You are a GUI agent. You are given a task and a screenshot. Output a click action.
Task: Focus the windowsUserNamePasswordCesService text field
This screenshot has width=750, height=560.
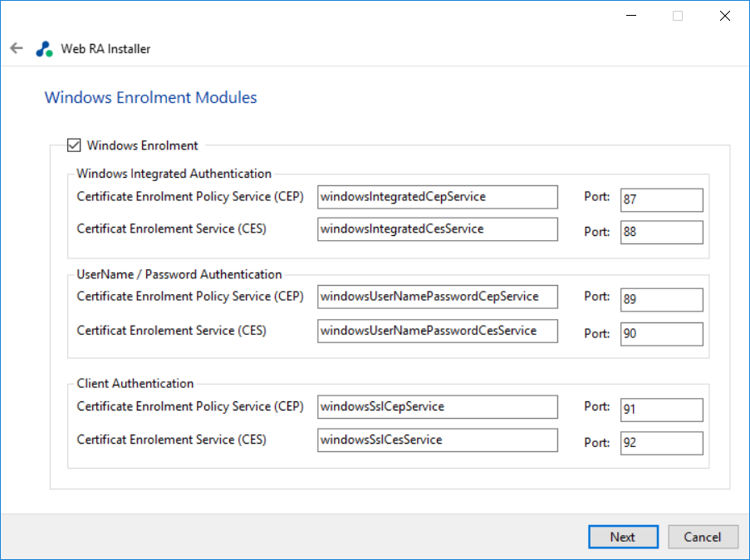(x=437, y=331)
